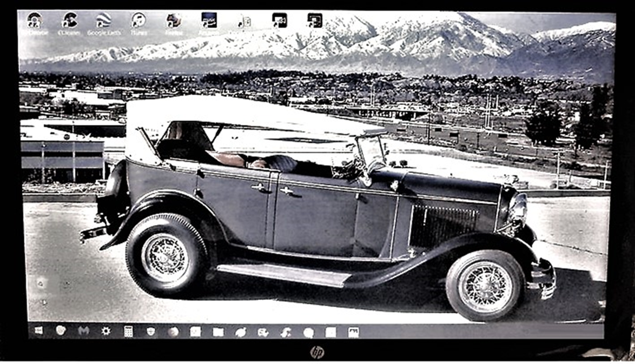Select the second-to-last desktop shortcut in top row

pyautogui.click(x=279, y=21)
